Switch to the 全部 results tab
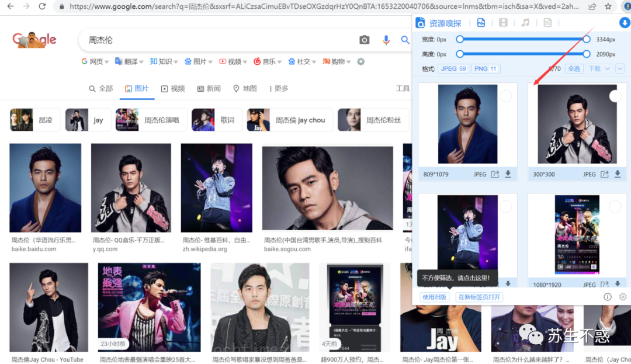The image size is (631, 364). (x=100, y=88)
